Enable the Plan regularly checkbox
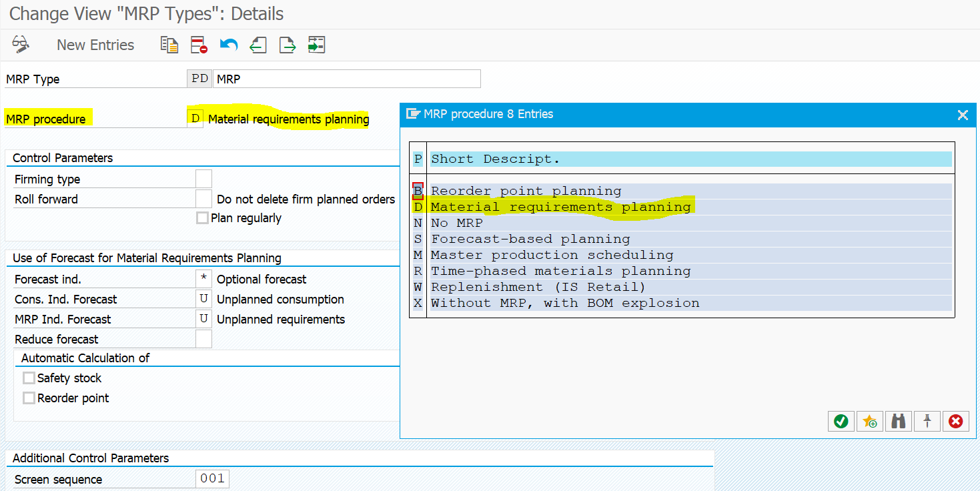This screenshot has width=980, height=491. click(x=202, y=218)
